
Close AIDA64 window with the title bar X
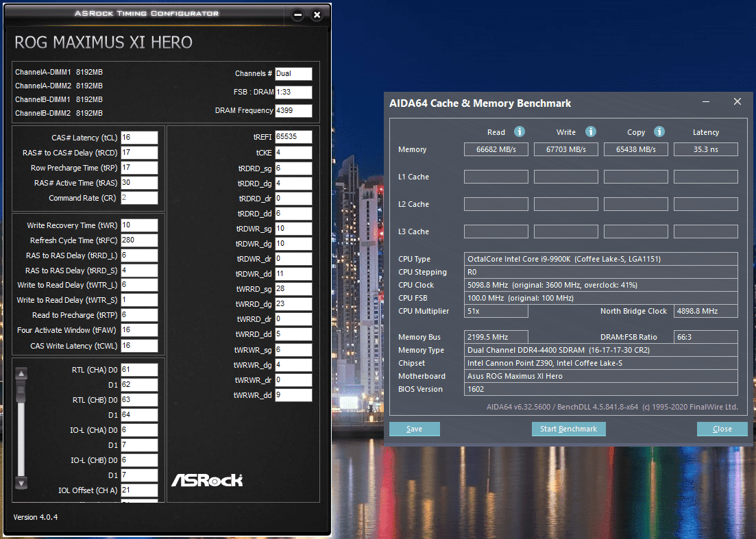pos(737,101)
